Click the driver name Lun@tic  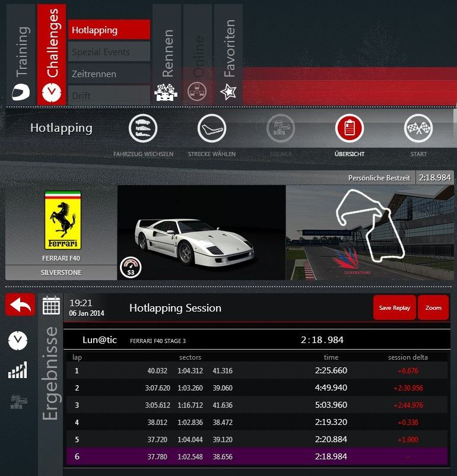pos(100,339)
